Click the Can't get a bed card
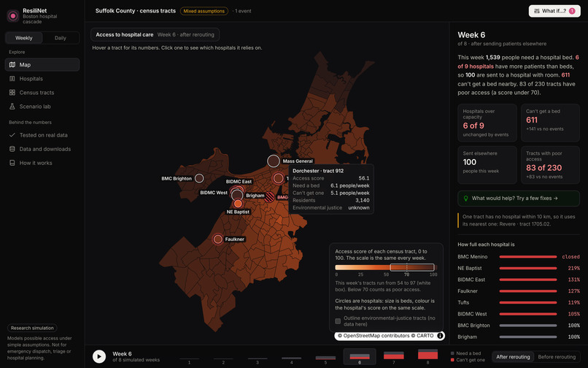 click(x=550, y=123)
